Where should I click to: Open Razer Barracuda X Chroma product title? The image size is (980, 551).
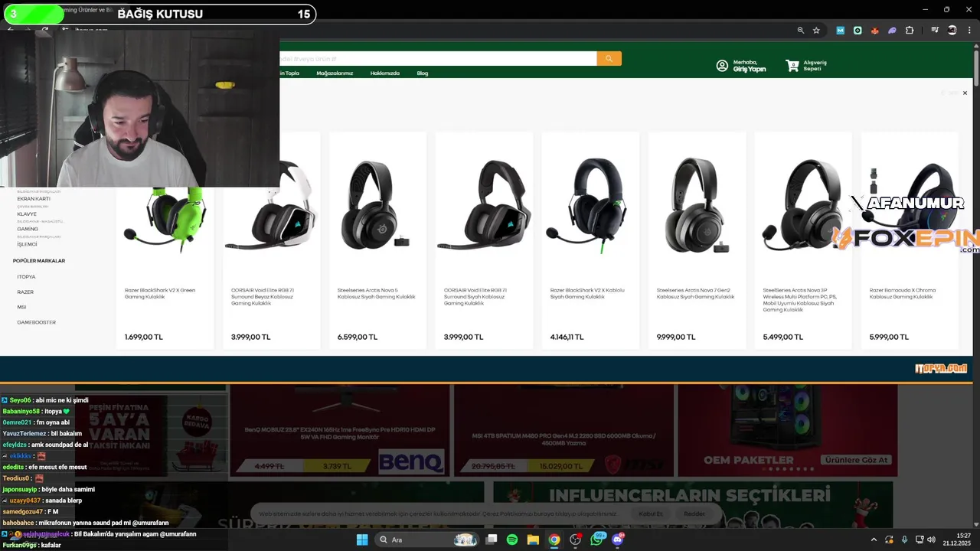click(x=903, y=293)
